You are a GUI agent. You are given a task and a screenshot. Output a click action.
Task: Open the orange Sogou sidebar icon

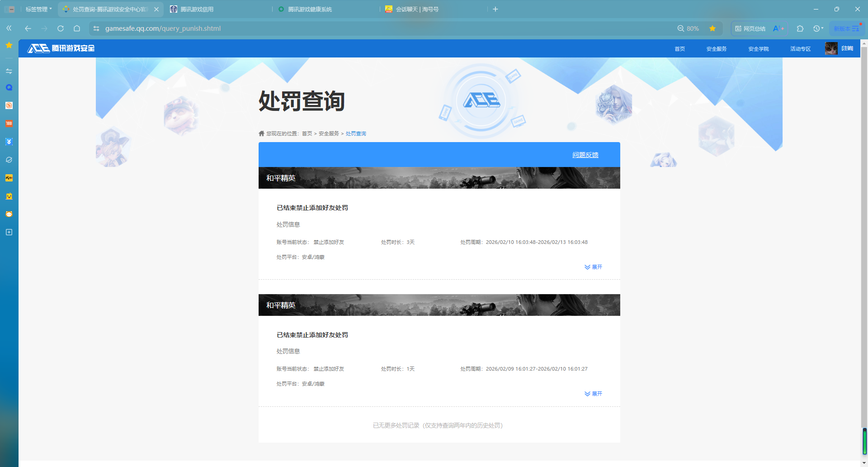click(9, 105)
